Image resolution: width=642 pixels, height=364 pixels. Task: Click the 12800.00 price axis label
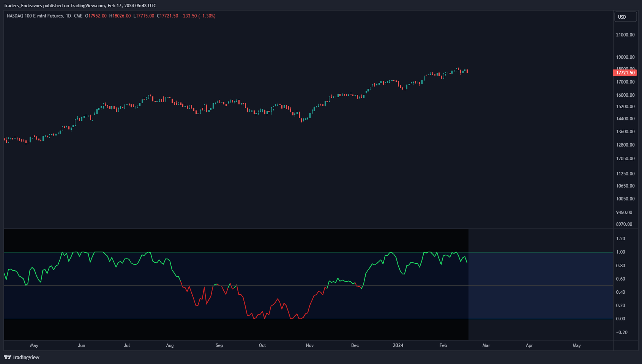click(x=625, y=145)
